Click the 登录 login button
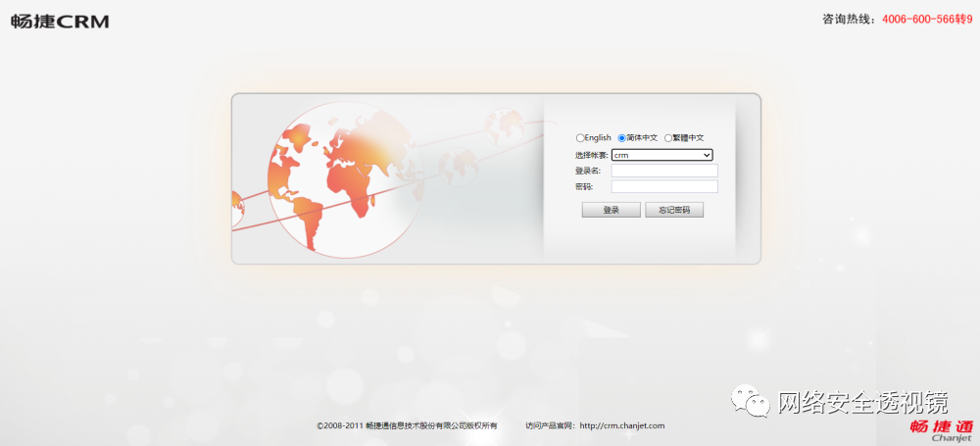980x446 pixels. click(x=612, y=210)
